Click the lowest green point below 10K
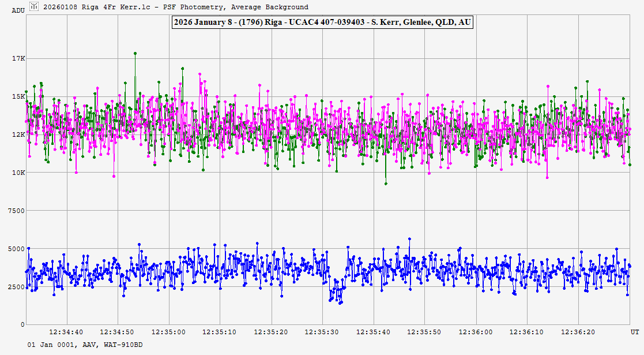The width and height of the screenshot is (644, 355). pos(386,184)
